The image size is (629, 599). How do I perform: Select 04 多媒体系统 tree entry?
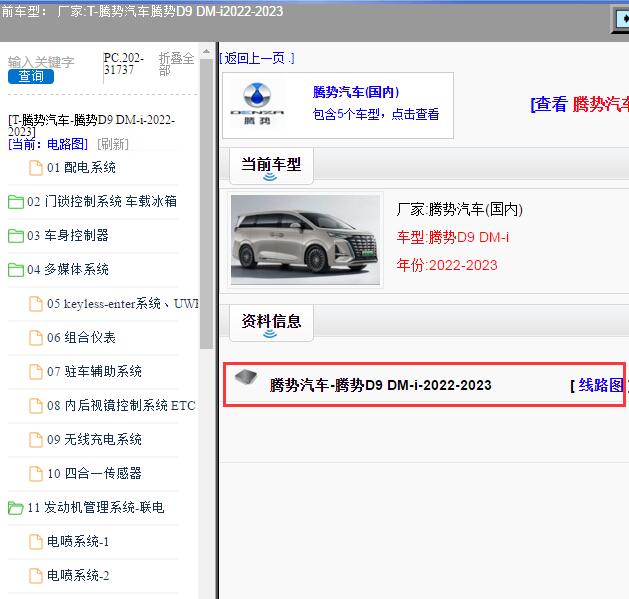(68, 269)
